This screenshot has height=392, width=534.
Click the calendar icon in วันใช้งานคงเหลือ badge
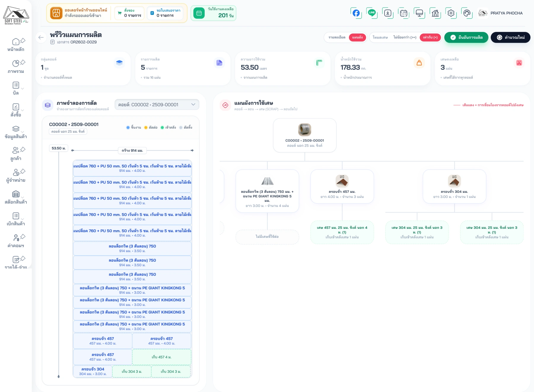(x=199, y=13)
